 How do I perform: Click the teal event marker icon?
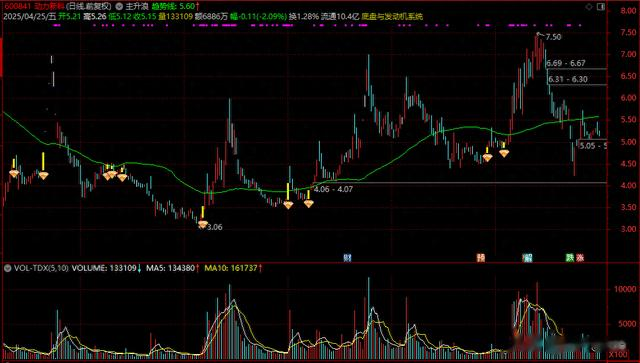click(x=528, y=258)
